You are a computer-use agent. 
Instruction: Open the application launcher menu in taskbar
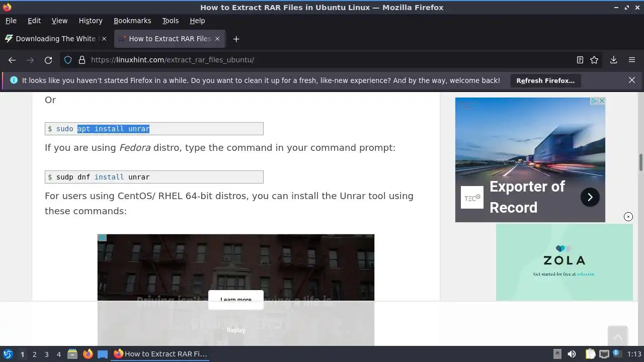pyautogui.click(x=8, y=354)
